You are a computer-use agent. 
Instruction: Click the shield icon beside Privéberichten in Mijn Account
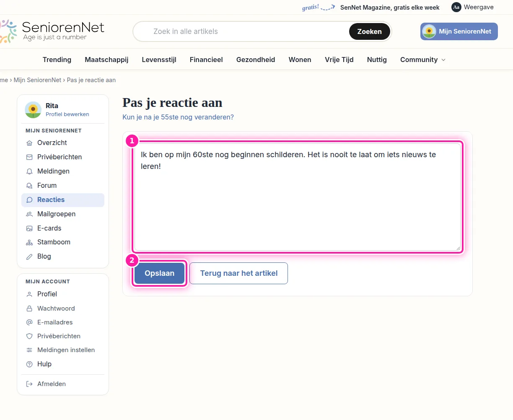pyautogui.click(x=29, y=336)
